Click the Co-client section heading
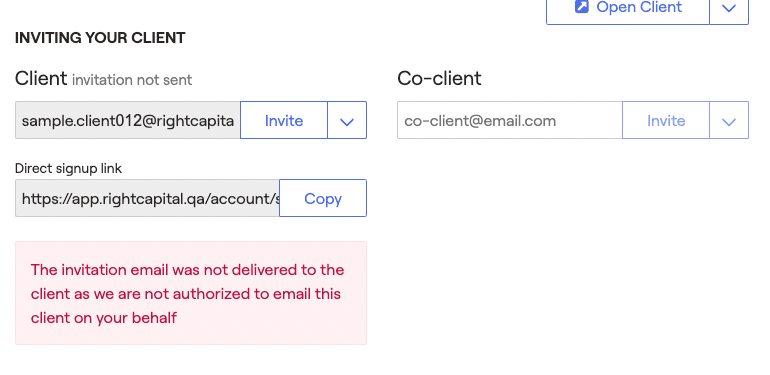Screen dimensions: 770x375 (440, 79)
